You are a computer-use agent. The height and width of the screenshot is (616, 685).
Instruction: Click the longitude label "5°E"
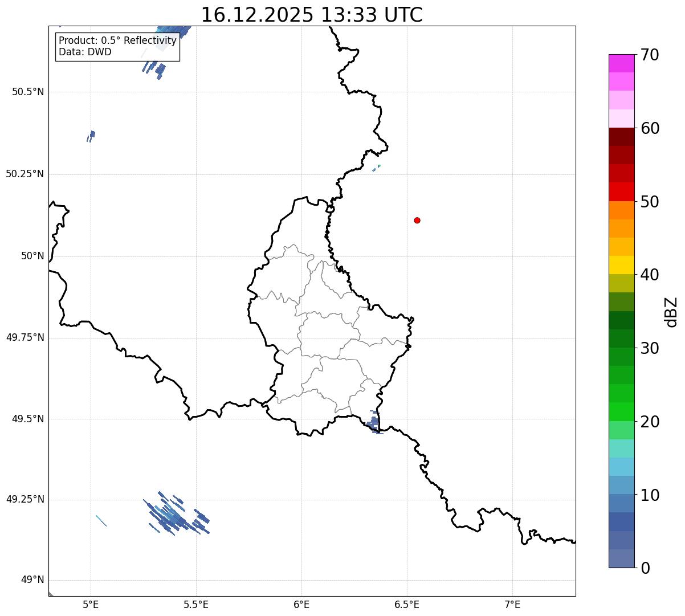tap(91, 604)
